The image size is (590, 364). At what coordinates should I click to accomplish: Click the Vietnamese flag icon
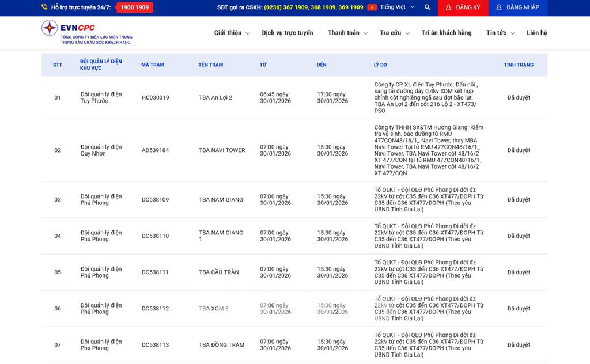coord(372,7)
